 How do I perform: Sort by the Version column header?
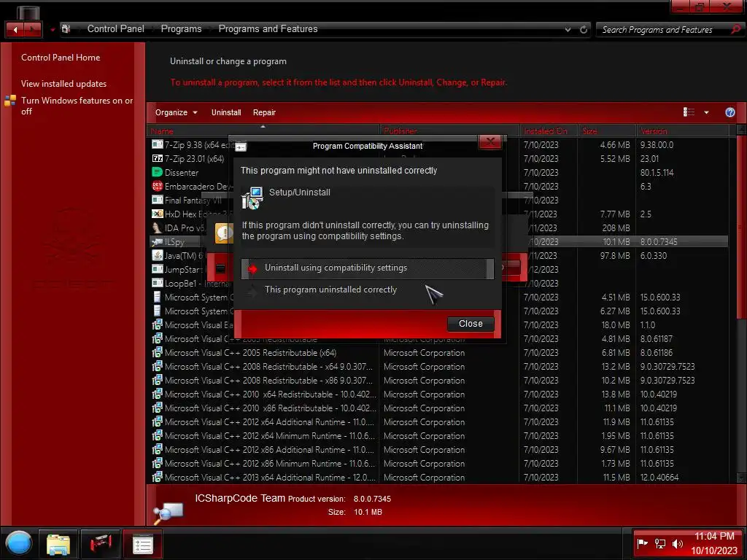684,131
